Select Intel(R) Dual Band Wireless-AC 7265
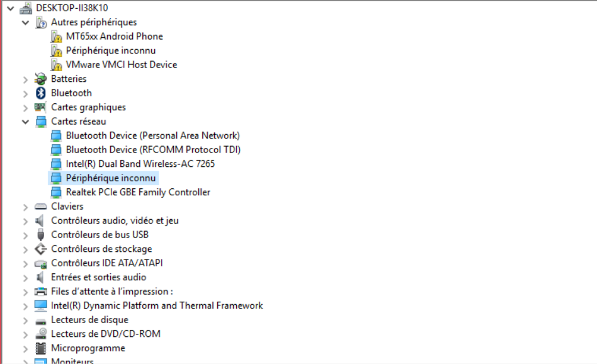597x364 pixels. pos(140,164)
